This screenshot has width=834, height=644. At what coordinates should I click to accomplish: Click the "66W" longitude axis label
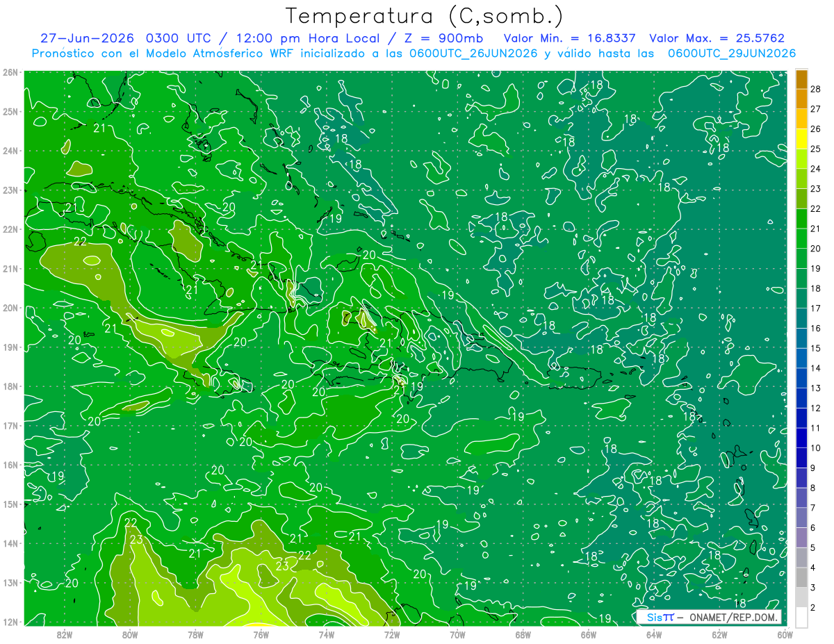(588, 634)
